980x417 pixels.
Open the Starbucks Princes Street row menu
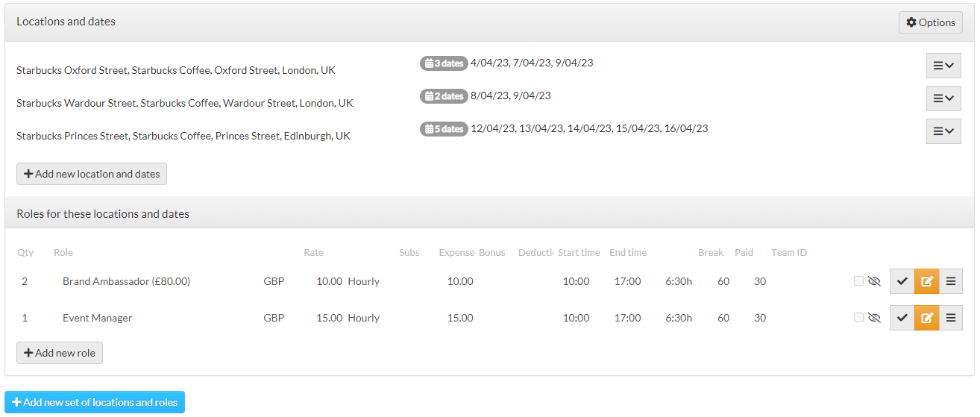(943, 131)
